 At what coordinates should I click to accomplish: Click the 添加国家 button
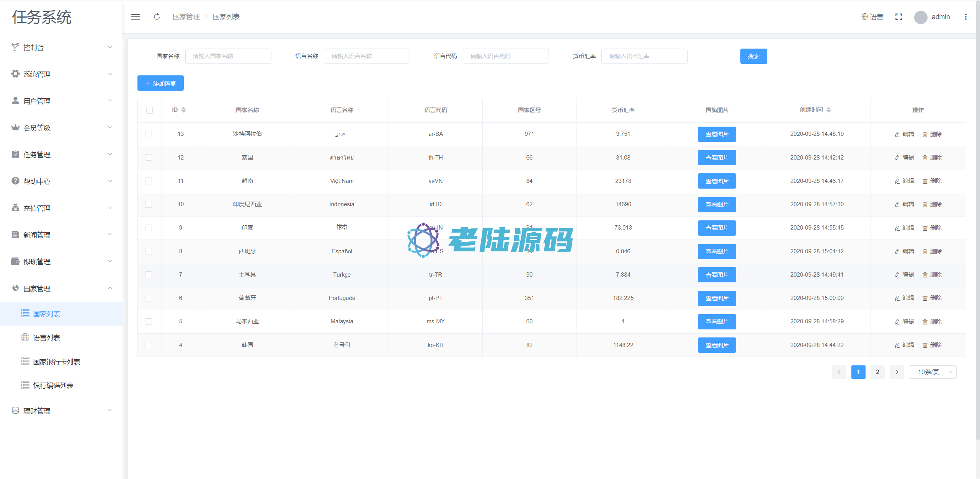tap(160, 83)
